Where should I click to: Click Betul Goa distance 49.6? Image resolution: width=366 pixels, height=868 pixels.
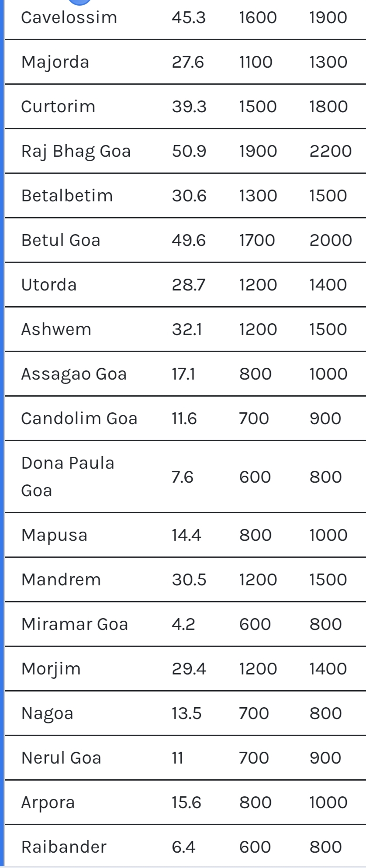click(x=188, y=240)
